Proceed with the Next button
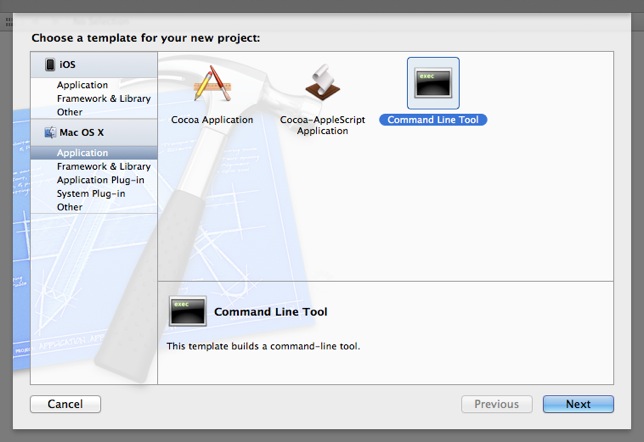 (578, 404)
